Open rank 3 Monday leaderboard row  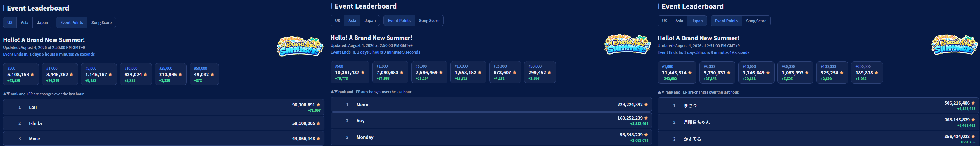491,137
